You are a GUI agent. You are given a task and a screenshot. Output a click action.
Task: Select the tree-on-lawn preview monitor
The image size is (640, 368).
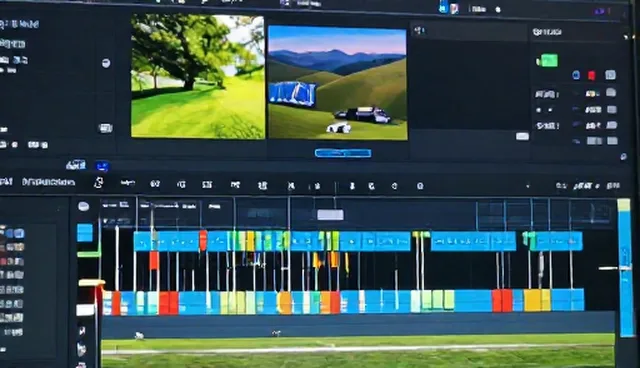click(x=198, y=76)
